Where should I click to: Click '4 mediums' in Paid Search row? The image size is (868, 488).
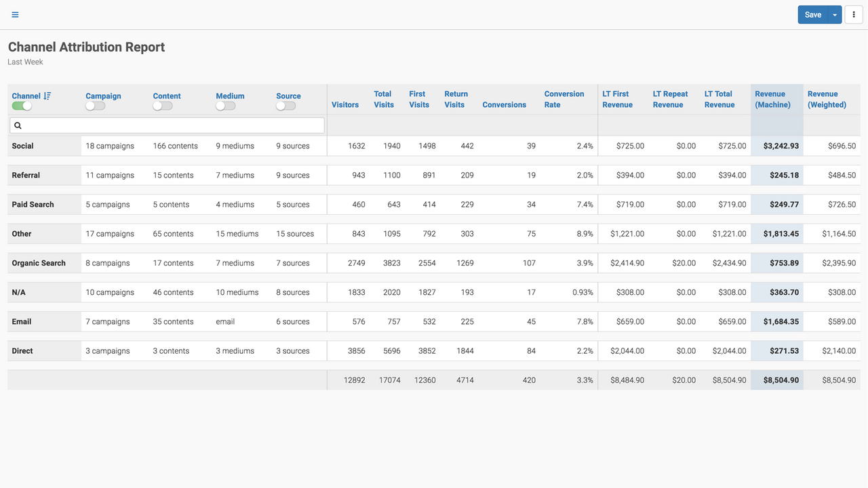point(235,205)
